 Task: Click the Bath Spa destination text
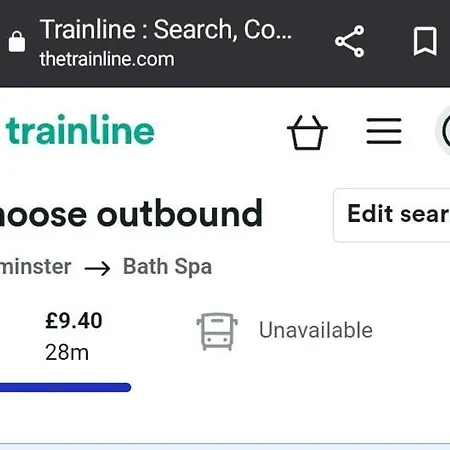[x=167, y=267]
